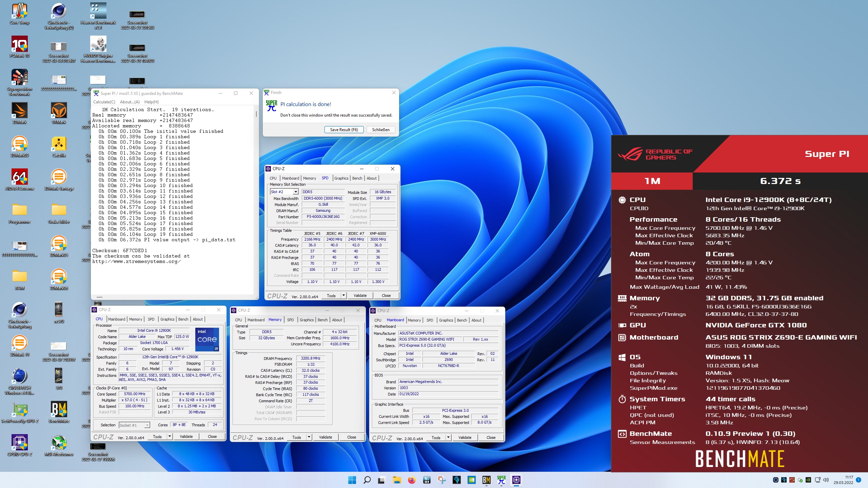This screenshot has height=488, width=868.
Task: Select the VRMark desktop icon
Action: (59, 113)
